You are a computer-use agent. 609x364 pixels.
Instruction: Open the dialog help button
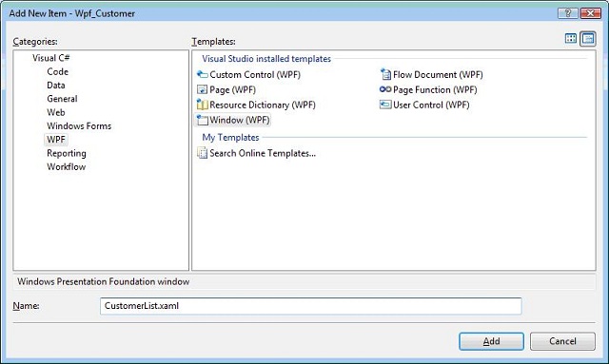pyautogui.click(x=567, y=13)
